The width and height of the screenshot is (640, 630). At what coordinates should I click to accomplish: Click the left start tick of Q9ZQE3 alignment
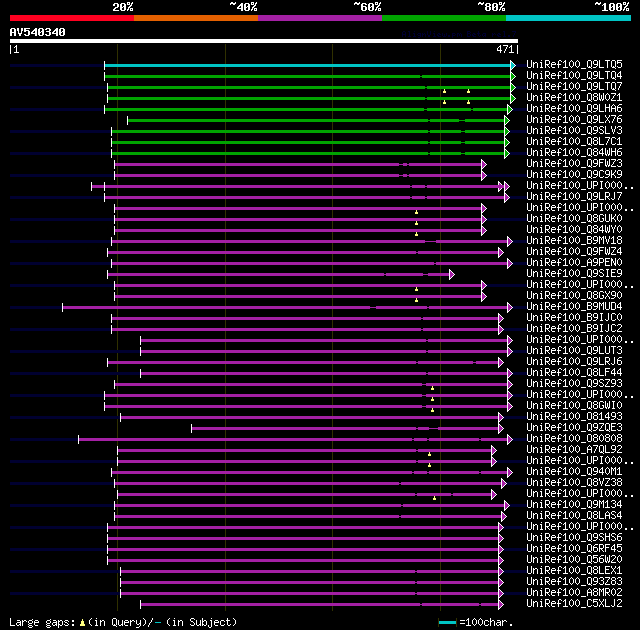191,428
